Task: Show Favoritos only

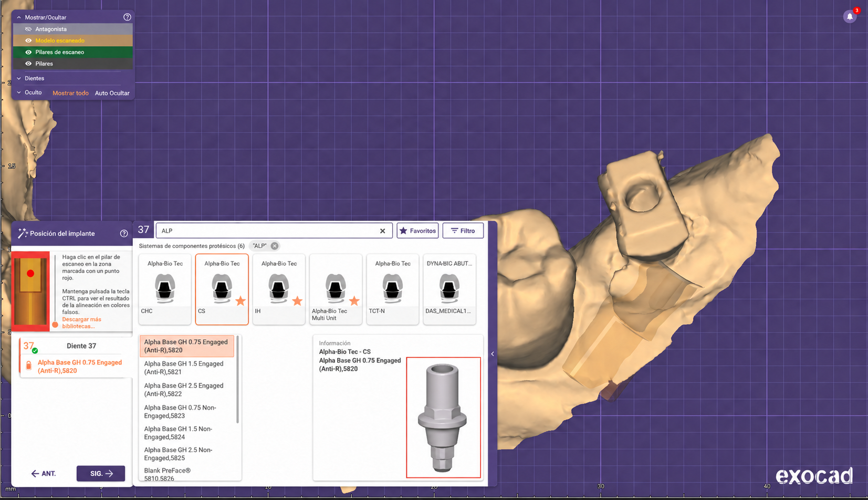Action: [417, 231]
